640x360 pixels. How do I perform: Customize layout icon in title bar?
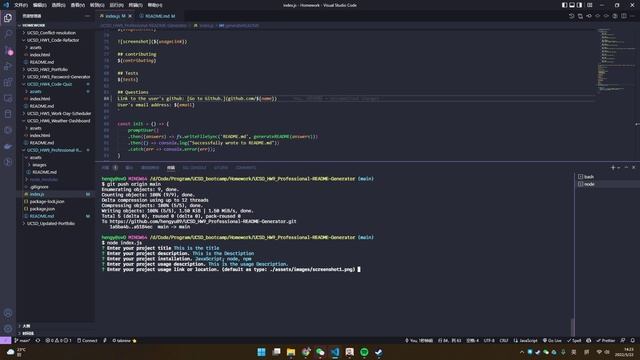coord(589,5)
